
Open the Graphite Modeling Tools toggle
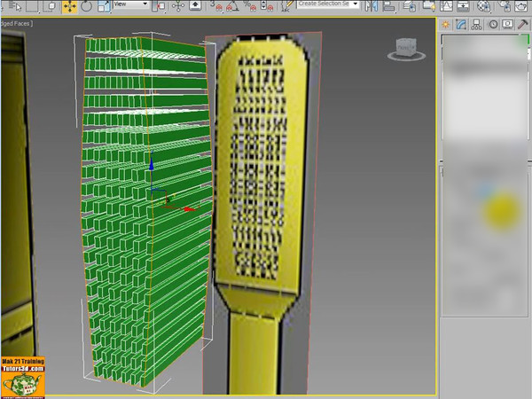point(428,6)
